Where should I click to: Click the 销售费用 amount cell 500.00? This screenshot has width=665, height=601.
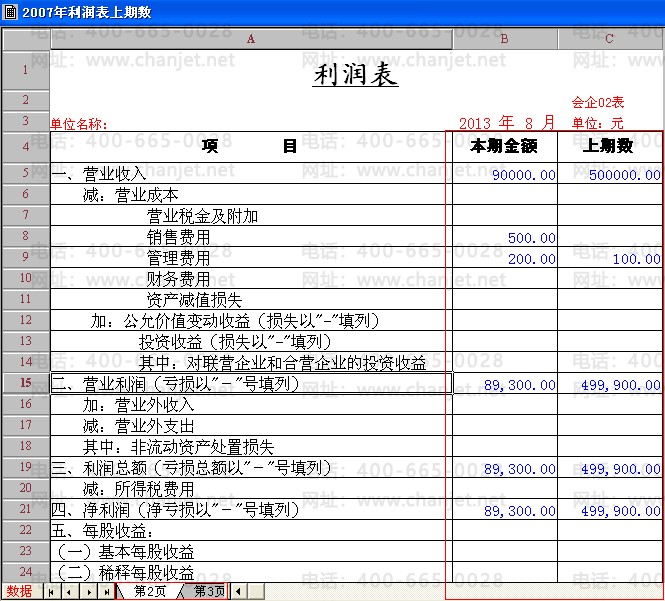504,237
